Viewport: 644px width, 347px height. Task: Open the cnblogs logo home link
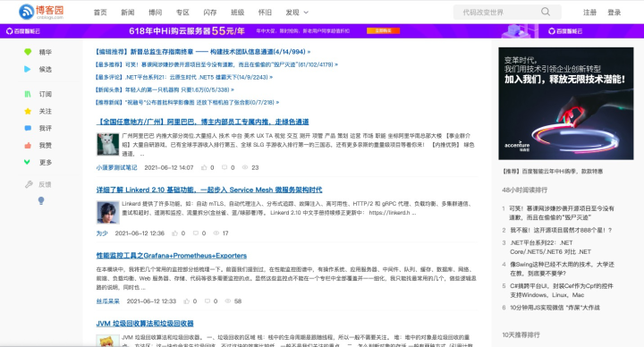41,12
